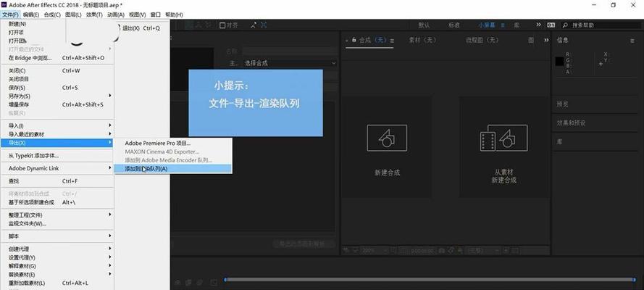Expand the 创建代理 submenu arrow
Image resolution: width=644 pixels, height=290 pixels.
[x=110, y=249]
